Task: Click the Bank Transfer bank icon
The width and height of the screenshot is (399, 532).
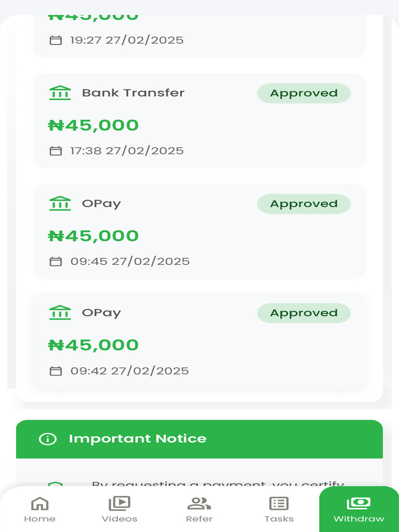Action: point(60,93)
